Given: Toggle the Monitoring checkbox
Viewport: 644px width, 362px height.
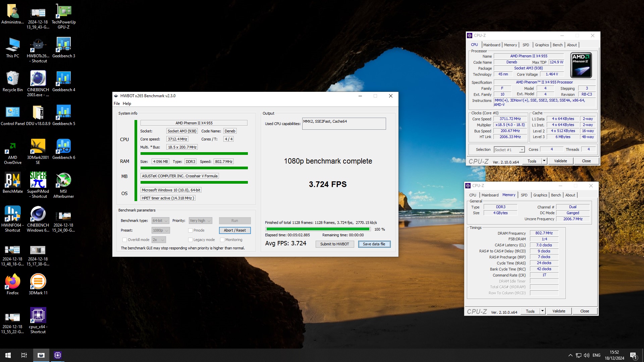Looking at the screenshot, I should (222, 240).
